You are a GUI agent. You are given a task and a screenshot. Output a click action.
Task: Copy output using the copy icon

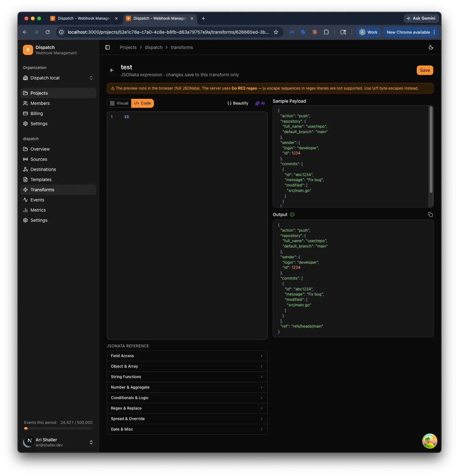(x=430, y=214)
